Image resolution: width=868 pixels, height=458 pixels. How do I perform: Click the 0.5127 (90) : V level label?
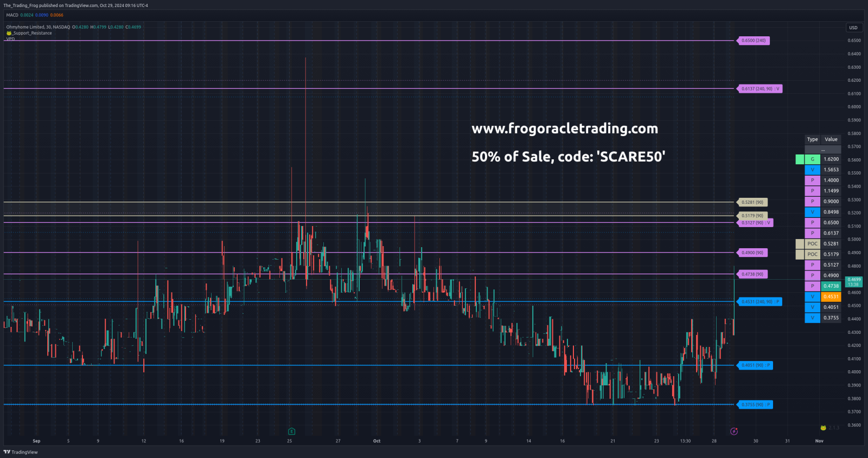coord(755,223)
